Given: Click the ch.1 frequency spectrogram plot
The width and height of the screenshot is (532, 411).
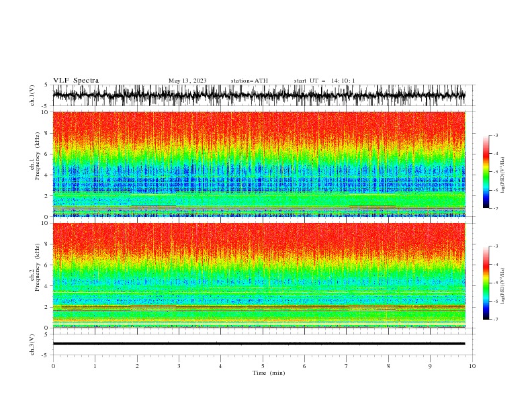Looking at the screenshot, I should pos(259,164).
